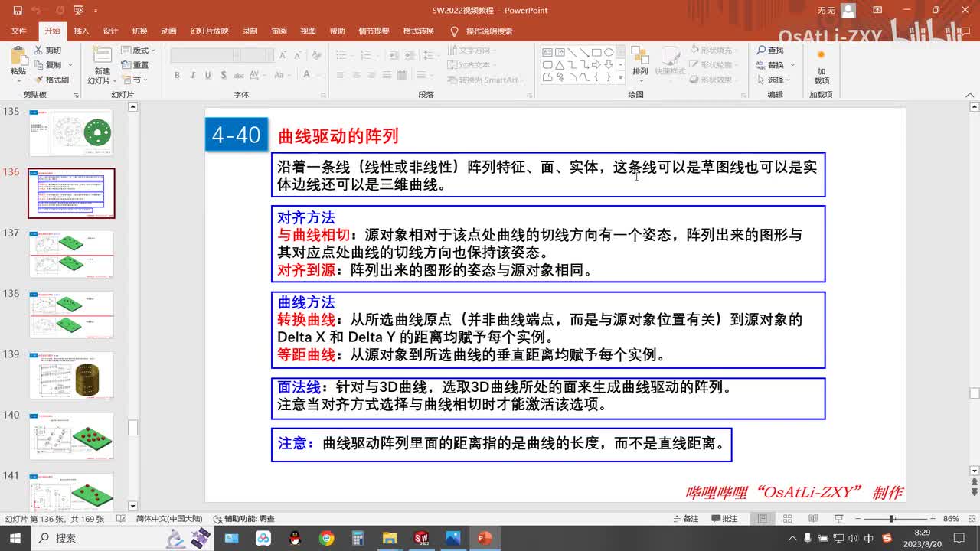
Task: Select the rectangle shape in shapes gallery
Action: point(596,53)
